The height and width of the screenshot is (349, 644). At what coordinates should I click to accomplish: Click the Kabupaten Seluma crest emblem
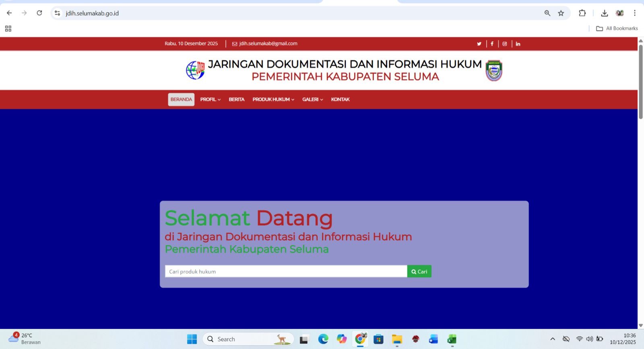coord(494,71)
